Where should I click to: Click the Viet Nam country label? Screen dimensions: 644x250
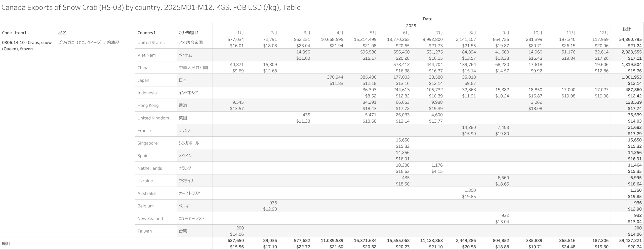146,55
